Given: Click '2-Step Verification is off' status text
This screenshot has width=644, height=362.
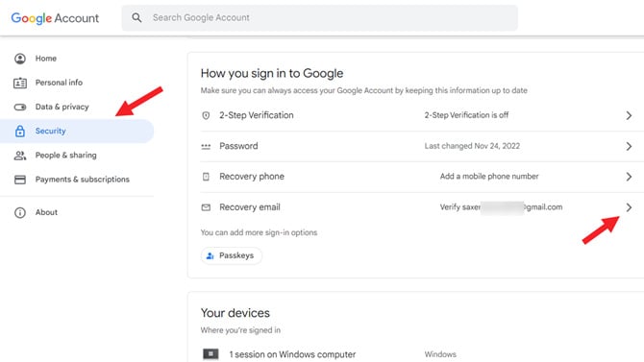Looking at the screenshot, I should 466,115.
